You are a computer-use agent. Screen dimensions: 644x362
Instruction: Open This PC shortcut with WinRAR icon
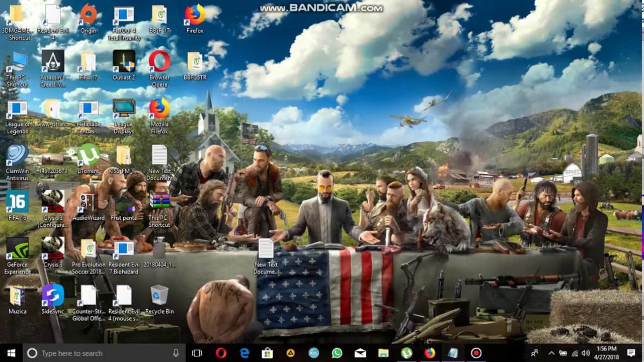pos(159,210)
